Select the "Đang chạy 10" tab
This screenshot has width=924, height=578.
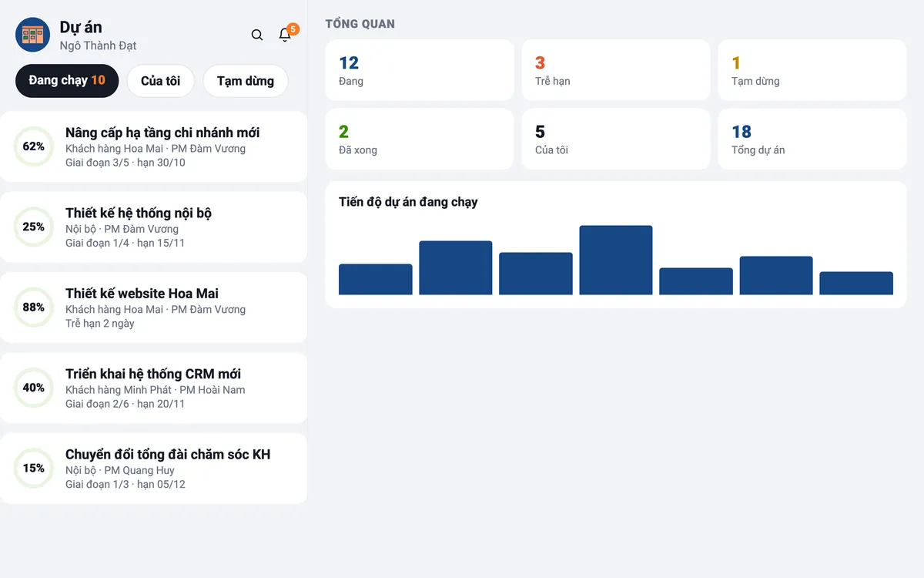coord(67,81)
